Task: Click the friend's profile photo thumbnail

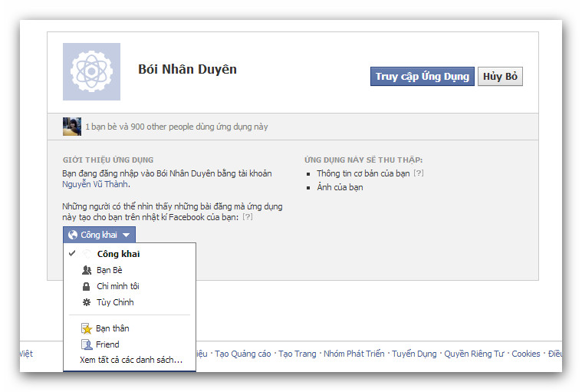Action: (x=72, y=127)
